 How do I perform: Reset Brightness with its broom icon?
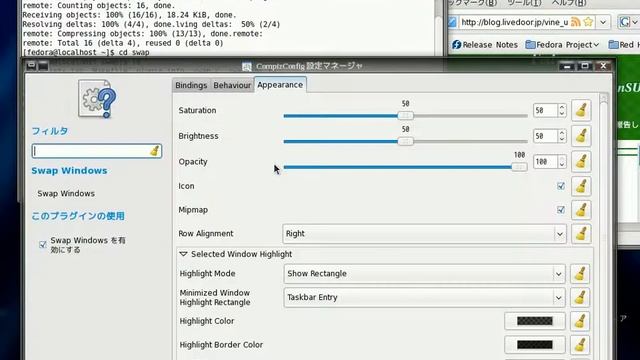581,136
